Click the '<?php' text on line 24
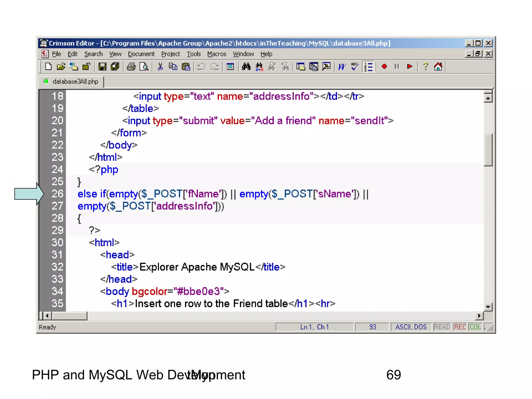This screenshot has height=399, width=532. point(104,170)
